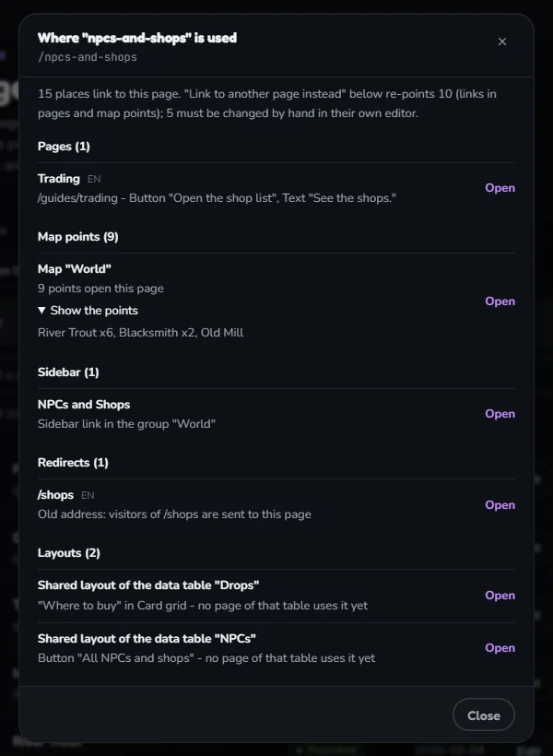Open the shared layout for "NPCs"
The width and height of the screenshot is (553, 756).
(x=500, y=648)
